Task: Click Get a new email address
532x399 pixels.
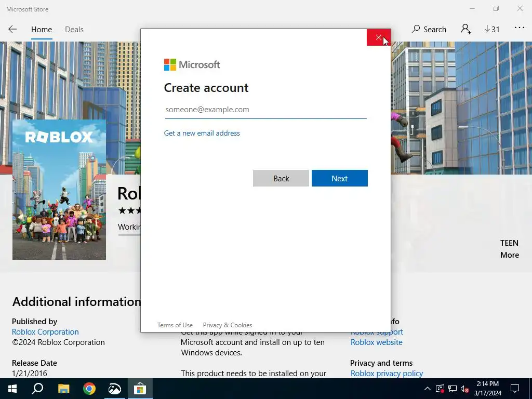Action: 202,133
